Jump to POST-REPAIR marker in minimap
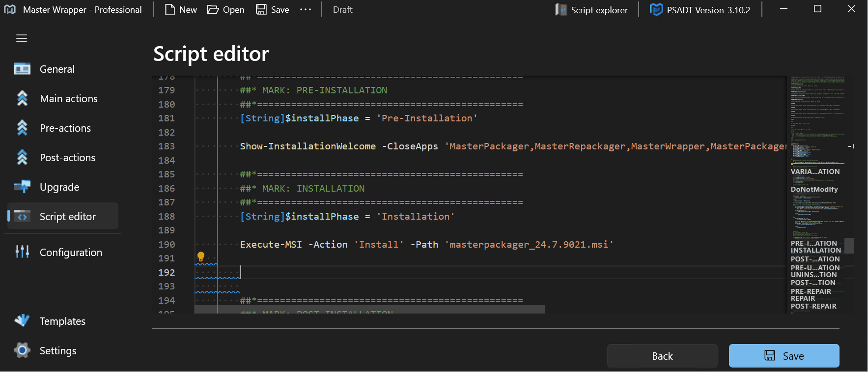Screen dimensions: 868x372 (x=813, y=306)
